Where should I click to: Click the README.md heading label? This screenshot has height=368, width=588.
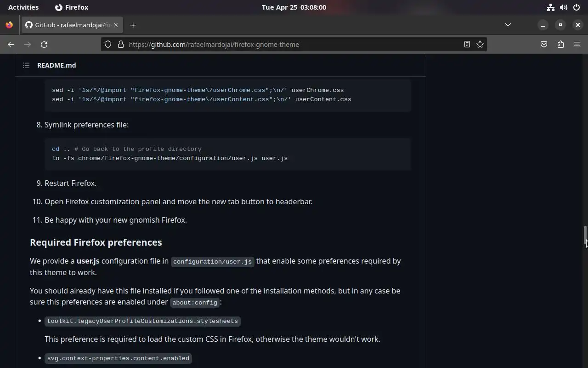coord(57,65)
